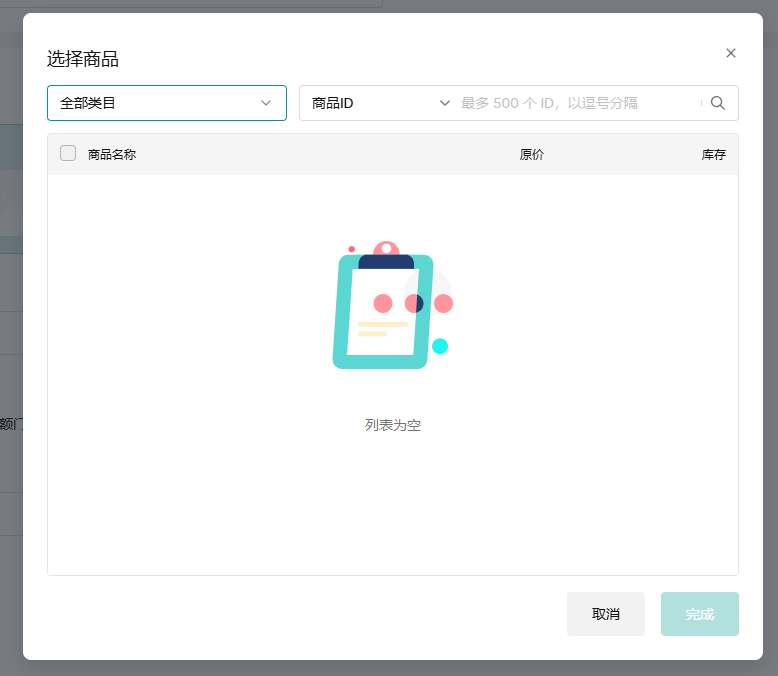Click the 库存 column header

(713, 154)
